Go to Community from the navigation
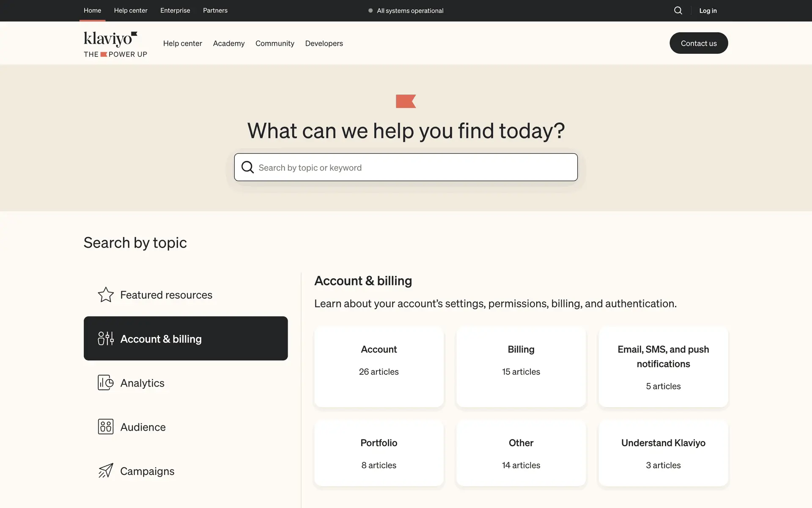This screenshot has height=508, width=812. (274, 43)
